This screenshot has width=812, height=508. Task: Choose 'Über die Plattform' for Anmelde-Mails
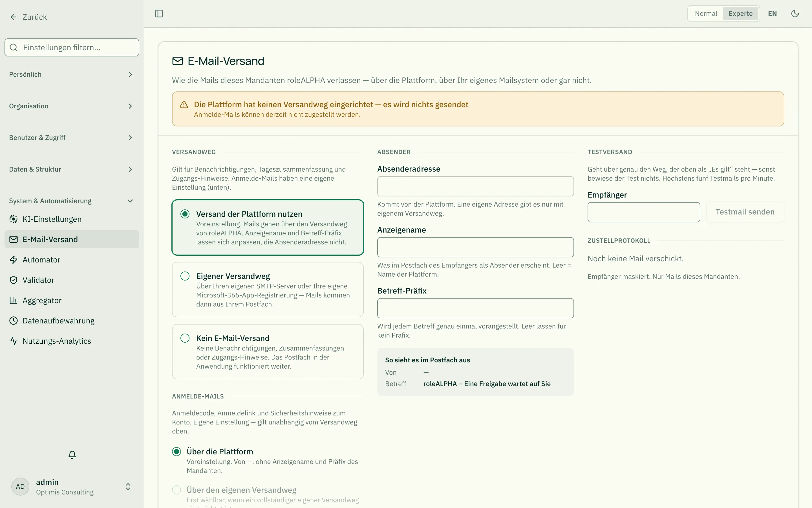pyautogui.click(x=176, y=452)
